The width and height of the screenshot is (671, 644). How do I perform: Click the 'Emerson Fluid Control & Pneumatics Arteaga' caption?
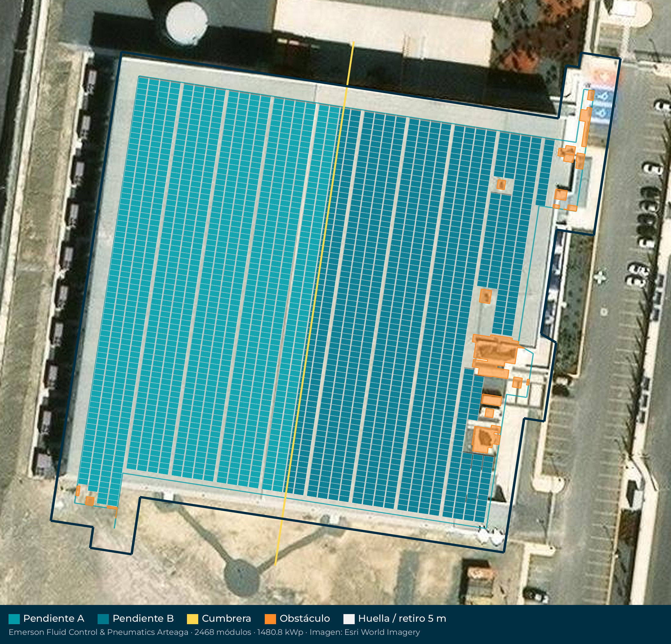(x=99, y=632)
